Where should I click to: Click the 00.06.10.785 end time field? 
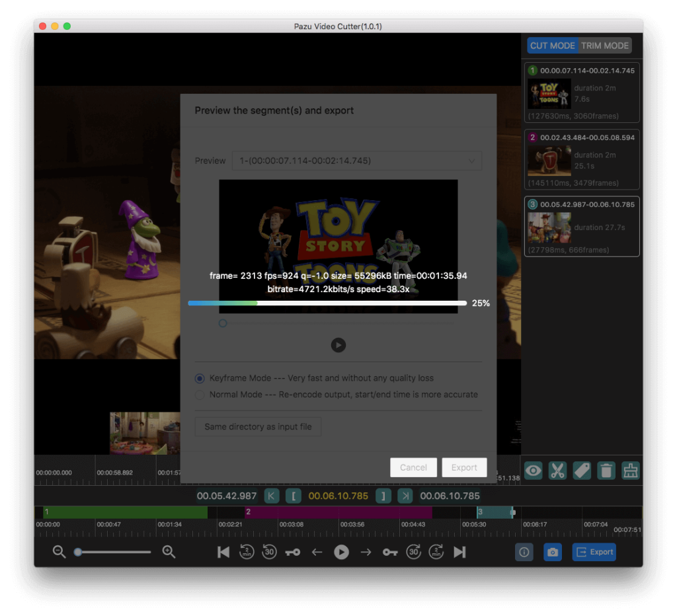[450, 496]
